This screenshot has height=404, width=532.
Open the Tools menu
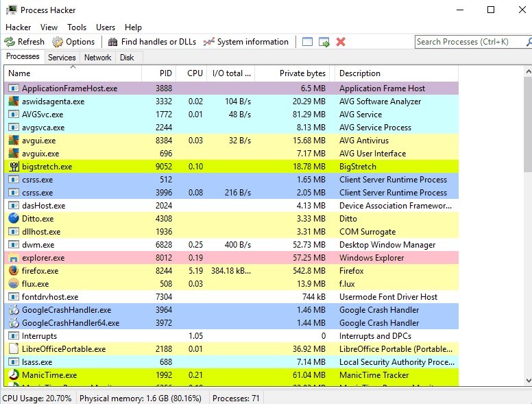coord(77,27)
